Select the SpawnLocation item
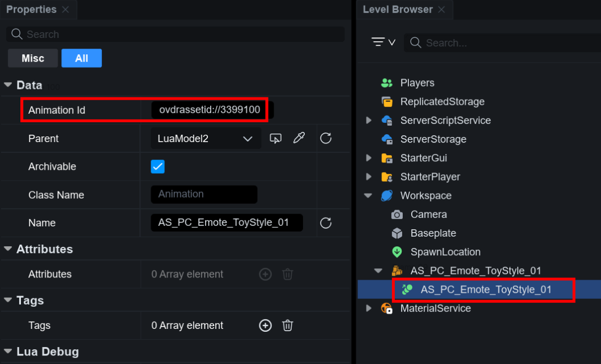The width and height of the screenshot is (601, 364). (445, 252)
